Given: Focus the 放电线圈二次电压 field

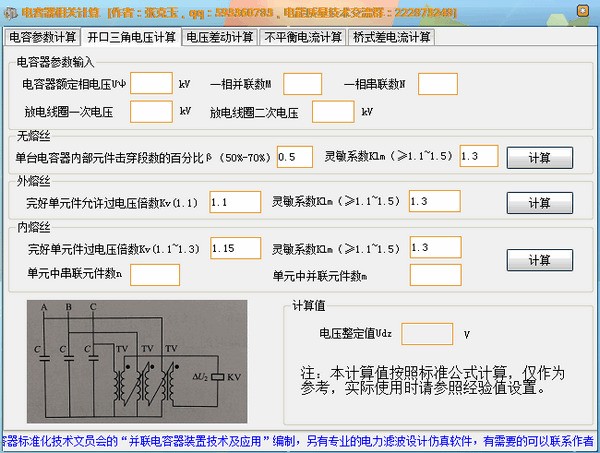Looking at the screenshot, I should pyautogui.click(x=333, y=111).
